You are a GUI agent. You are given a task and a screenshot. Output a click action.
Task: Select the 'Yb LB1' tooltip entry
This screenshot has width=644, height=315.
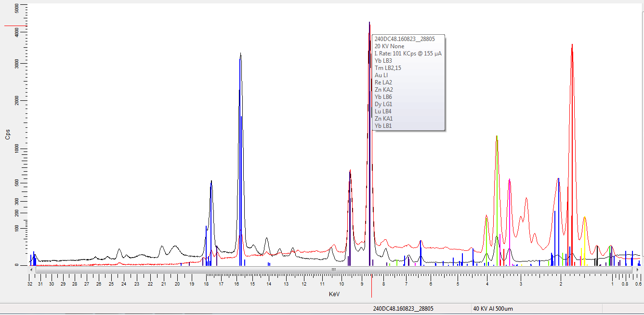383,126
